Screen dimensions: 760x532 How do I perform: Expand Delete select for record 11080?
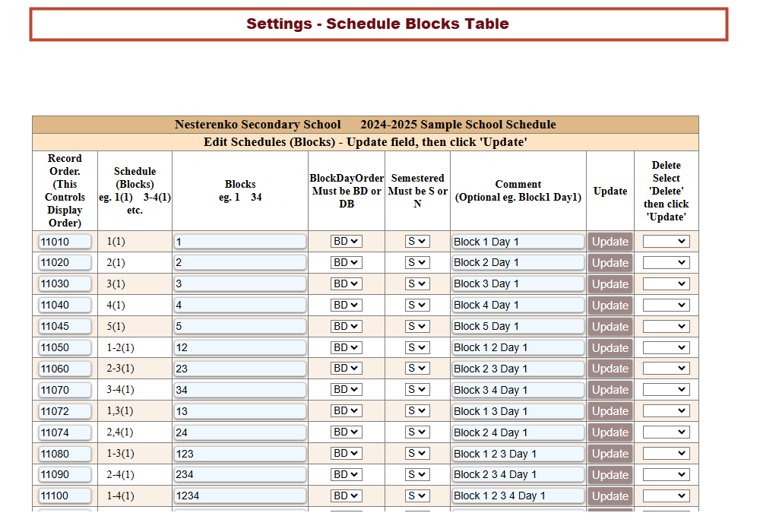pyautogui.click(x=666, y=454)
